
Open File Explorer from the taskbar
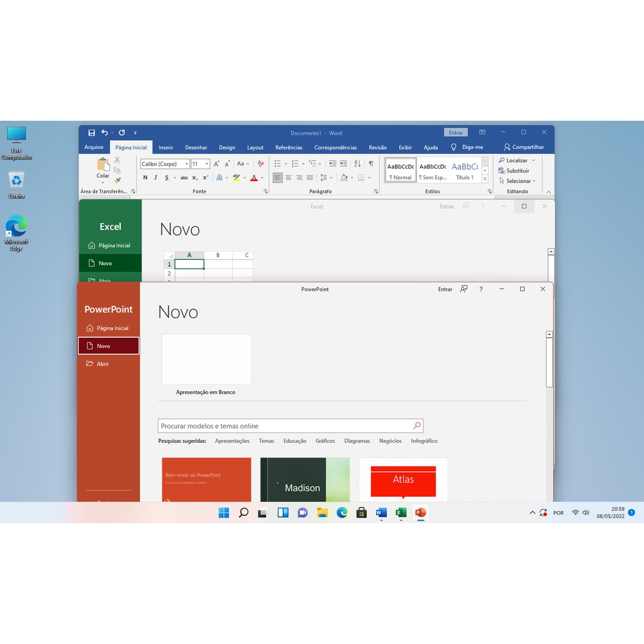322,513
